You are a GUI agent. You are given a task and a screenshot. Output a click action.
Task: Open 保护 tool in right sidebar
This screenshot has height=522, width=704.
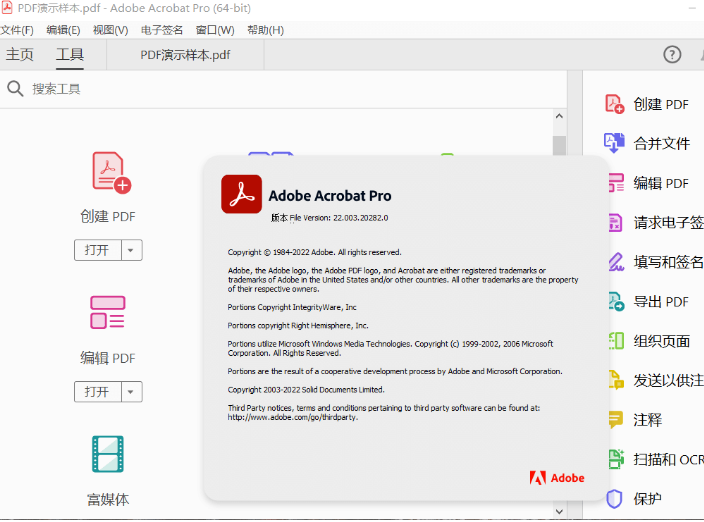click(634, 499)
